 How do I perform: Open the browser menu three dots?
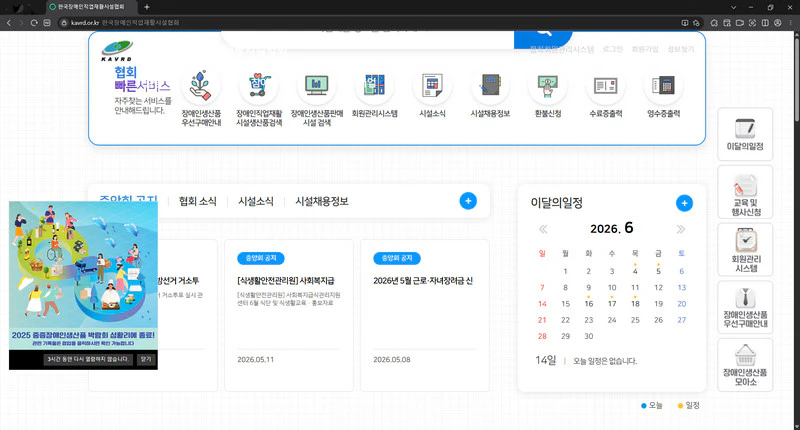[x=791, y=22]
